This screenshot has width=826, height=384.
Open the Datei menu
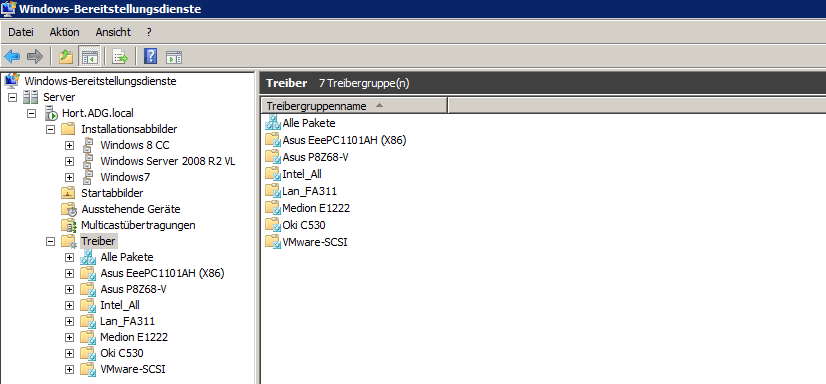click(x=21, y=32)
